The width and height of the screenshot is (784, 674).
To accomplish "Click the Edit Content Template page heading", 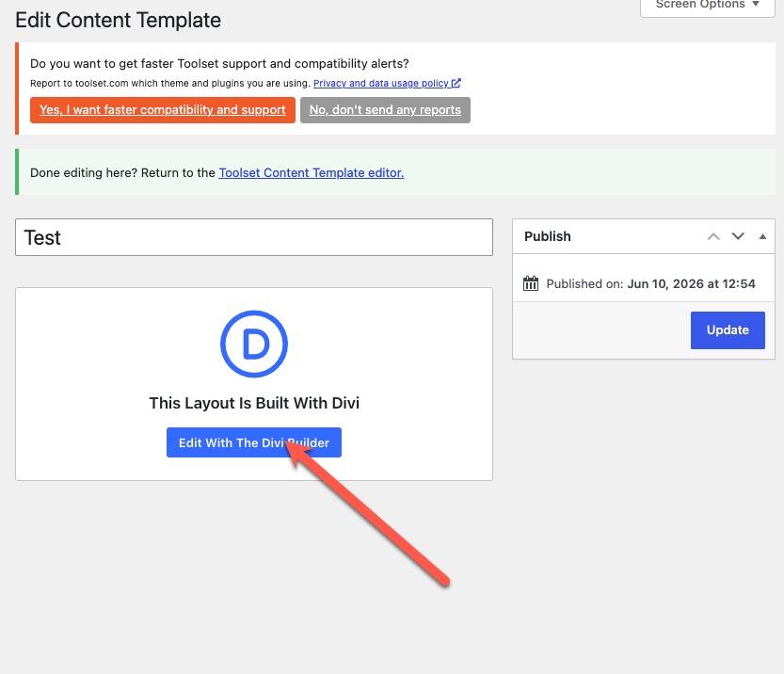I will click(118, 21).
